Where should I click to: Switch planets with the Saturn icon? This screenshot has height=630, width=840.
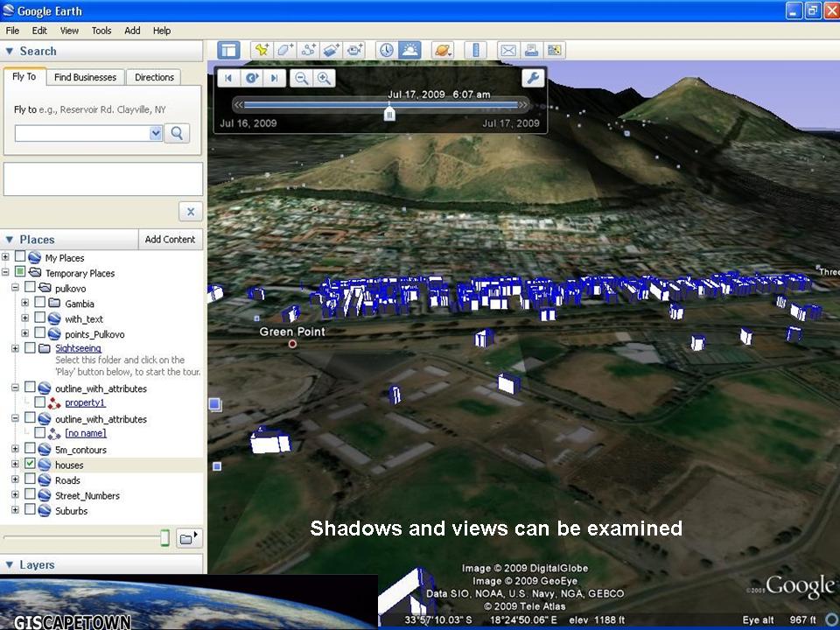443,51
